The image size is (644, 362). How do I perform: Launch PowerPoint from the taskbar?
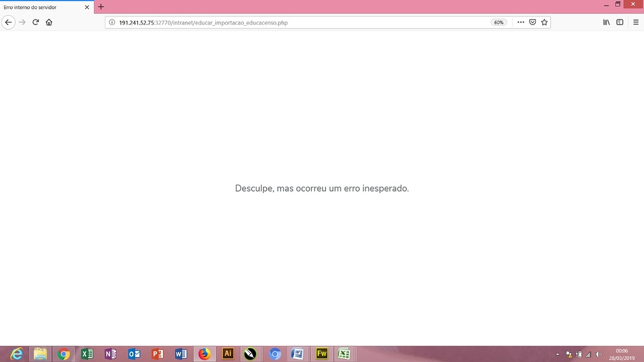click(x=157, y=353)
